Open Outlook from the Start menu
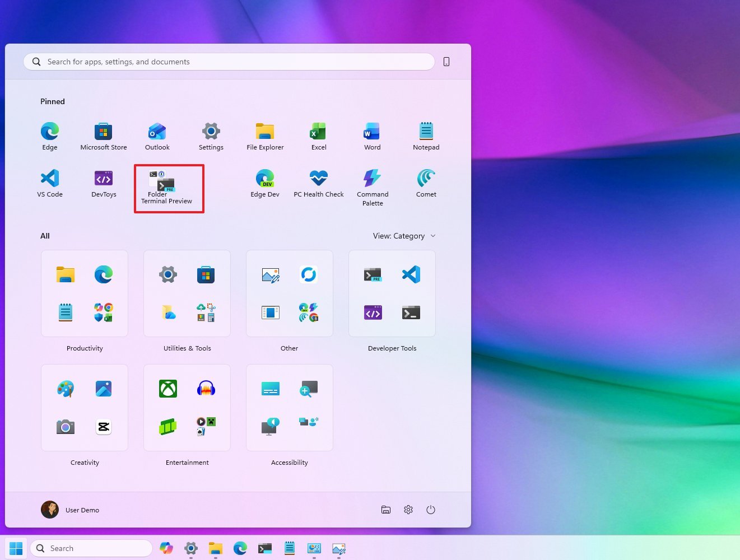The width and height of the screenshot is (740, 560). 157,134
